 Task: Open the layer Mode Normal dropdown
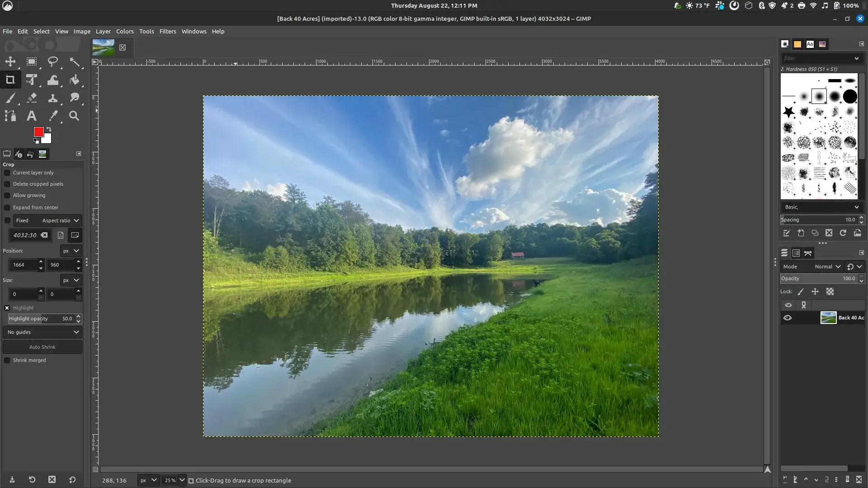pyautogui.click(x=812, y=267)
